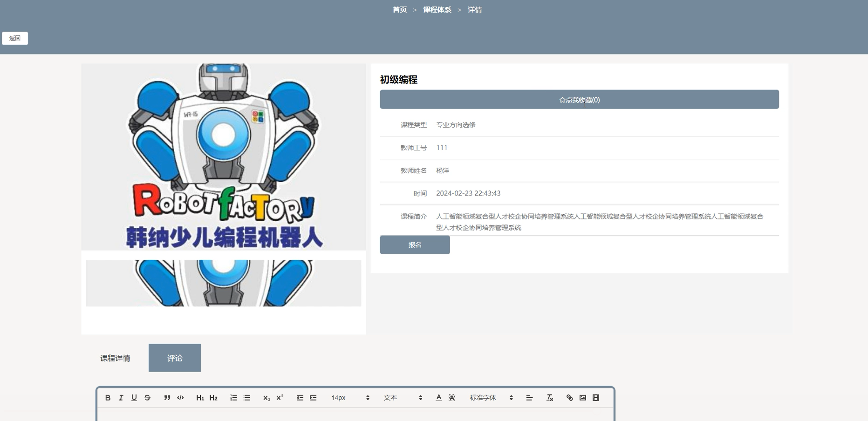Open the text background color picker
Image resolution: width=868 pixels, height=421 pixels.
click(x=452, y=398)
